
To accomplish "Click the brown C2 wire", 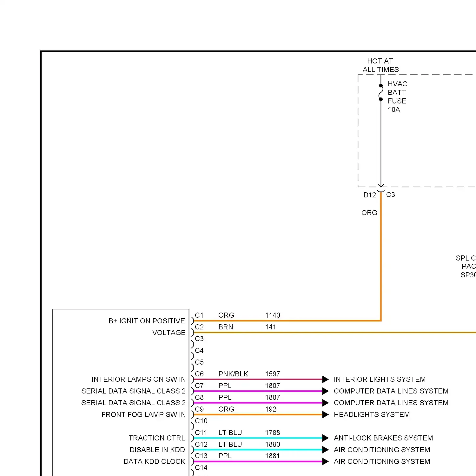I will (x=335, y=333).
